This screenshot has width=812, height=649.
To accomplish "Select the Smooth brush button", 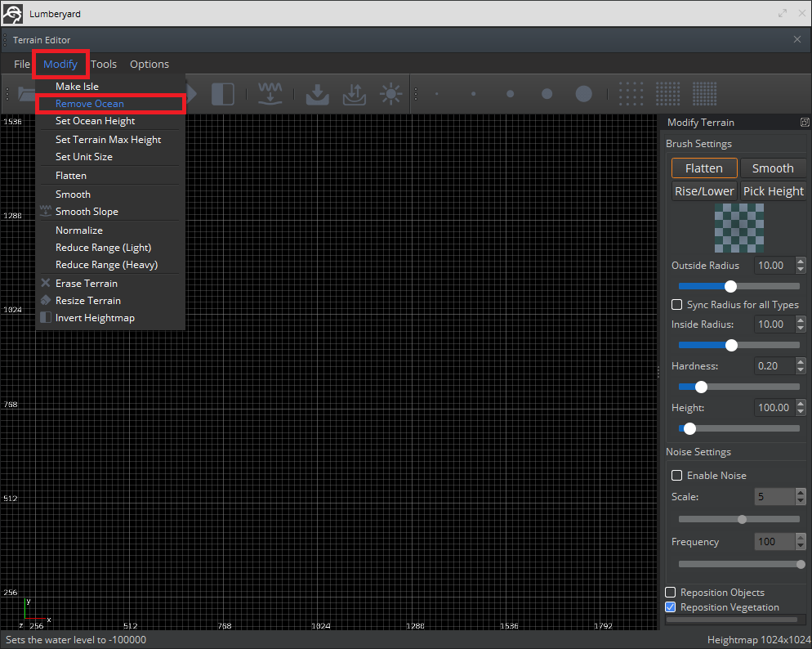I will [773, 168].
